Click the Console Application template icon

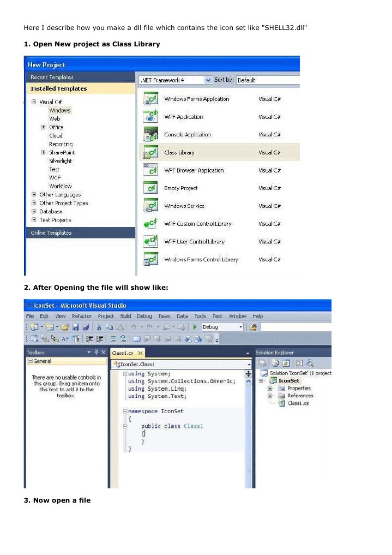(150, 134)
